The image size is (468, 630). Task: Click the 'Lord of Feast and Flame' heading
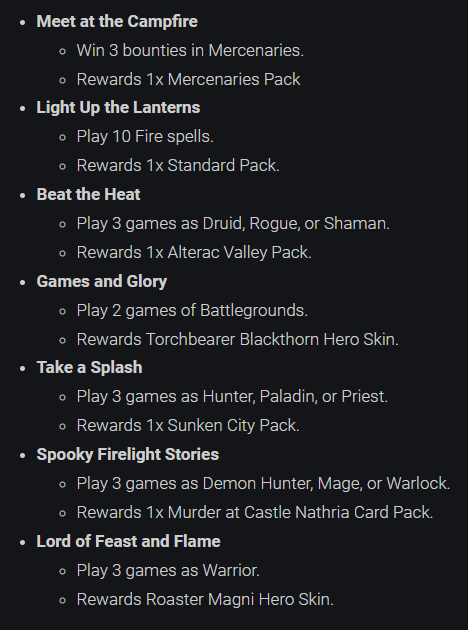pos(129,541)
